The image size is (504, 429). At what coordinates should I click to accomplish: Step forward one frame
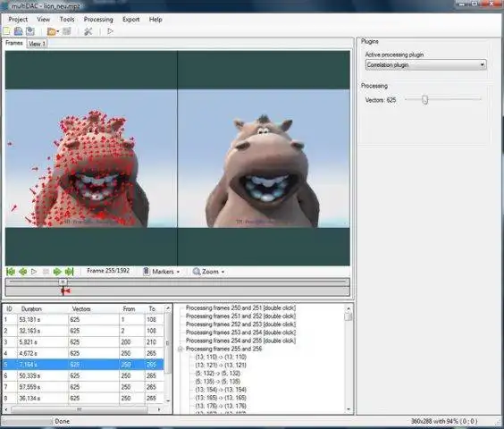pos(57,272)
